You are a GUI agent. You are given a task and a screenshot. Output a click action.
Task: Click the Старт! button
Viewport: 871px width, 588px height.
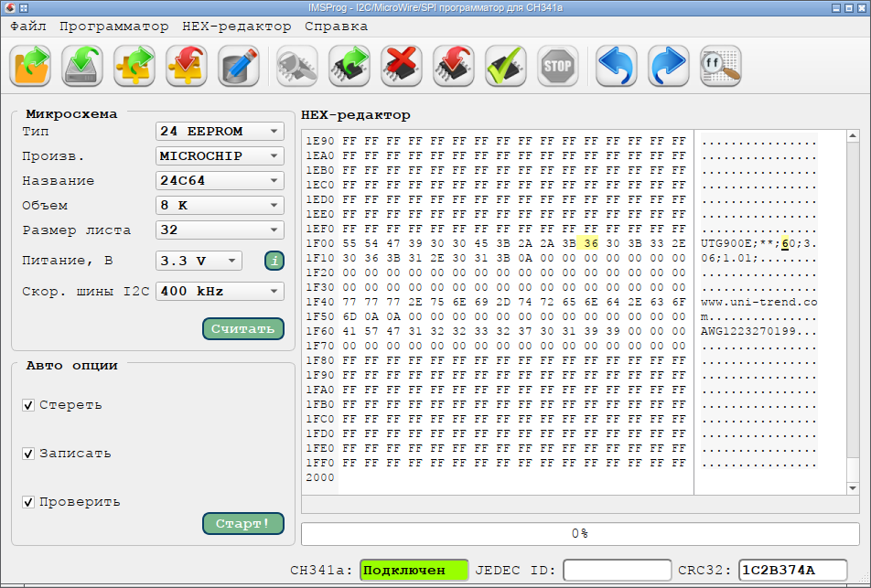[x=243, y=524]
